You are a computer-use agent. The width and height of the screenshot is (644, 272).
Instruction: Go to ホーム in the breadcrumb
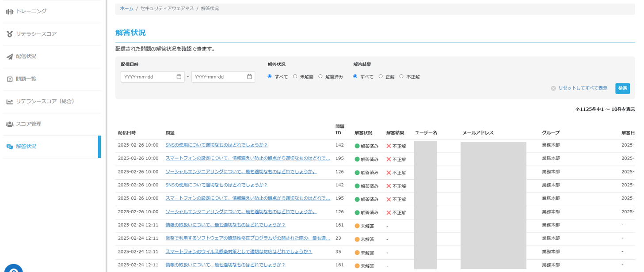127,8
